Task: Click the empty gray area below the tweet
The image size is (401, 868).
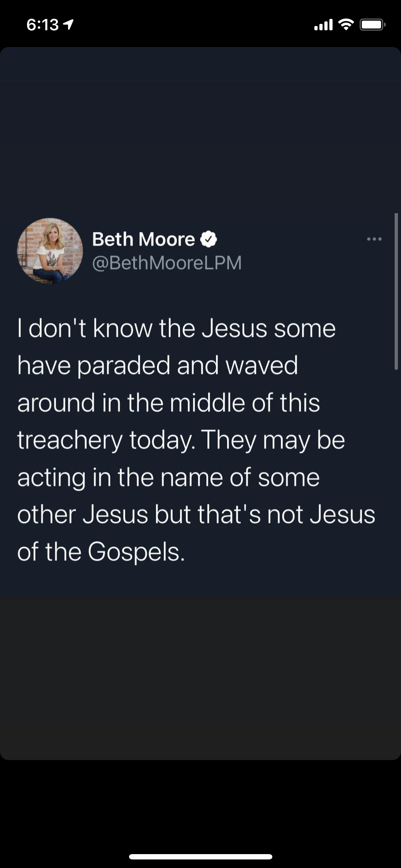Action: (x=200, y=677)
